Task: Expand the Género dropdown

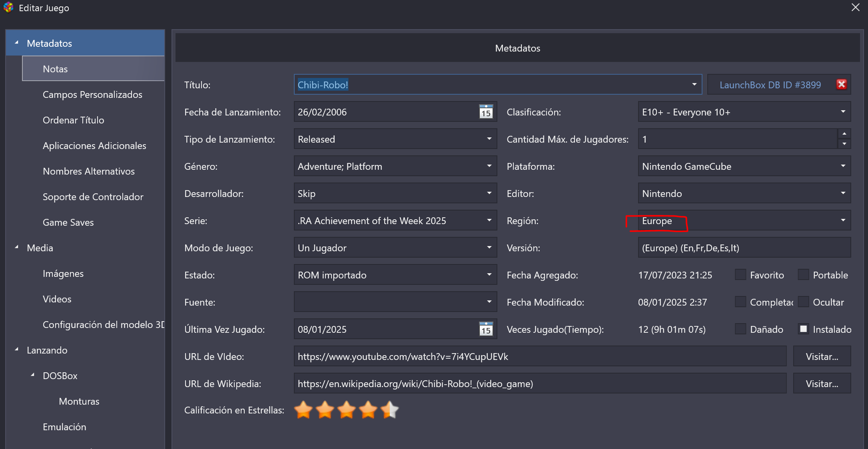Action: [489, 166]
